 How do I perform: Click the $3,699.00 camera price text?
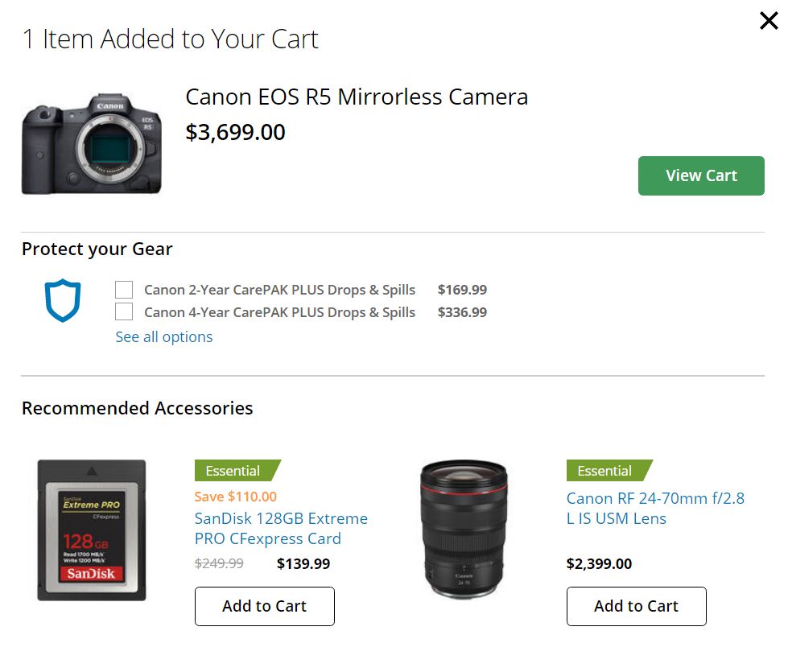pyautogui.click(x=234, y=132)
